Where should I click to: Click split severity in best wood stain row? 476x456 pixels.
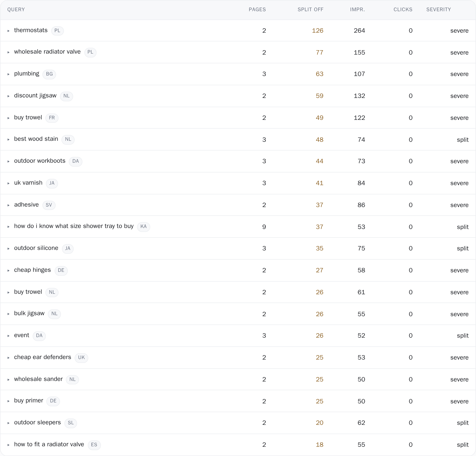coord(463,140)
